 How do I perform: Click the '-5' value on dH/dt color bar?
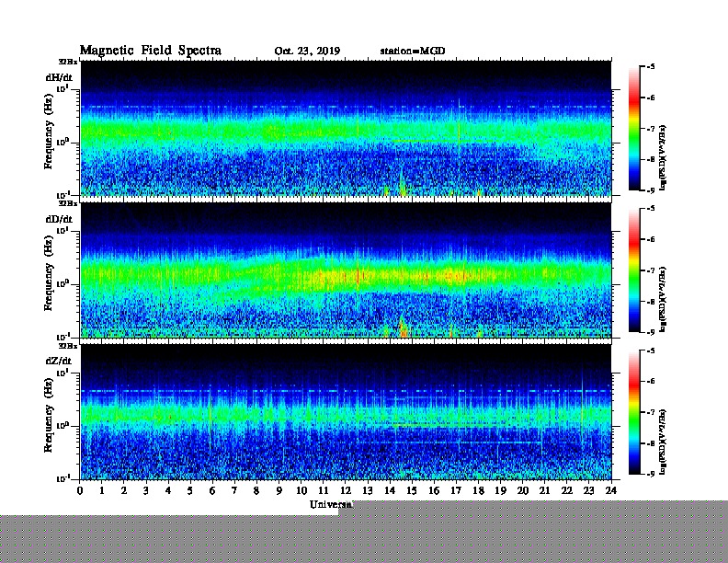(651, 67)
